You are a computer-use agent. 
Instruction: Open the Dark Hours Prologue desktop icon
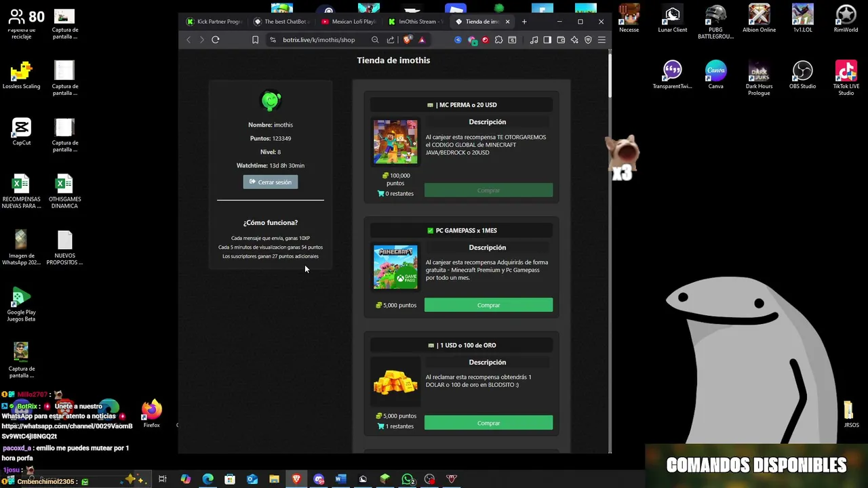click(x=759, y=78)
